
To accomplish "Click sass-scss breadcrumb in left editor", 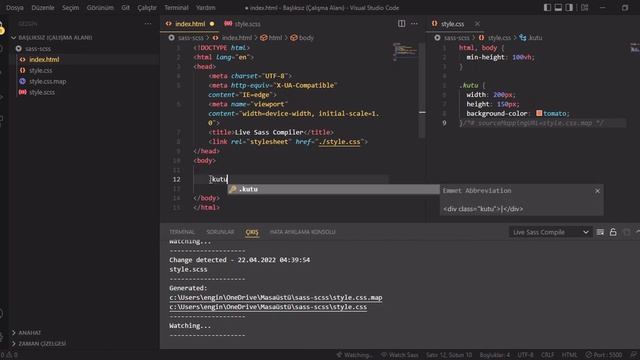I will 190,38.
